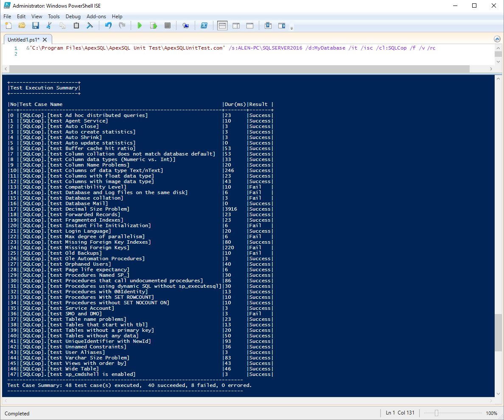Click the console pane vertical scrollbar thumb
The image size is (504, 420).
pyautogui.click(x=498, y=333)
